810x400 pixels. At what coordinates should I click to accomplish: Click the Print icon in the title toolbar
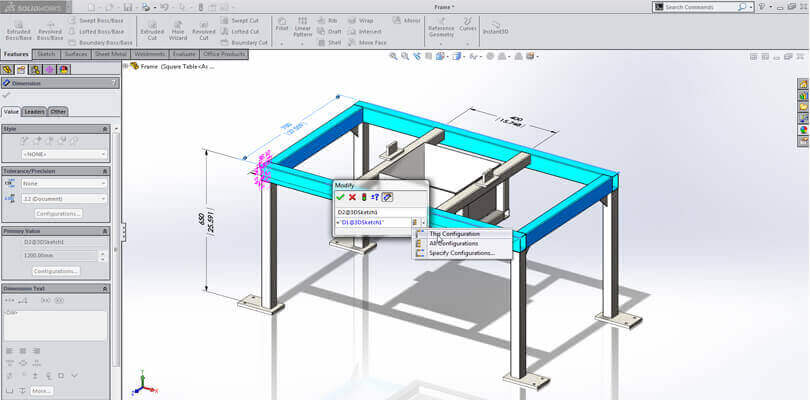146,7
